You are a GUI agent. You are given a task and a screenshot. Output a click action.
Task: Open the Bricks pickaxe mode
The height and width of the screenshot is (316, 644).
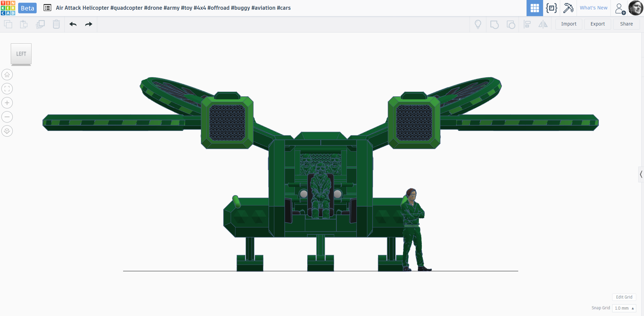568,8
